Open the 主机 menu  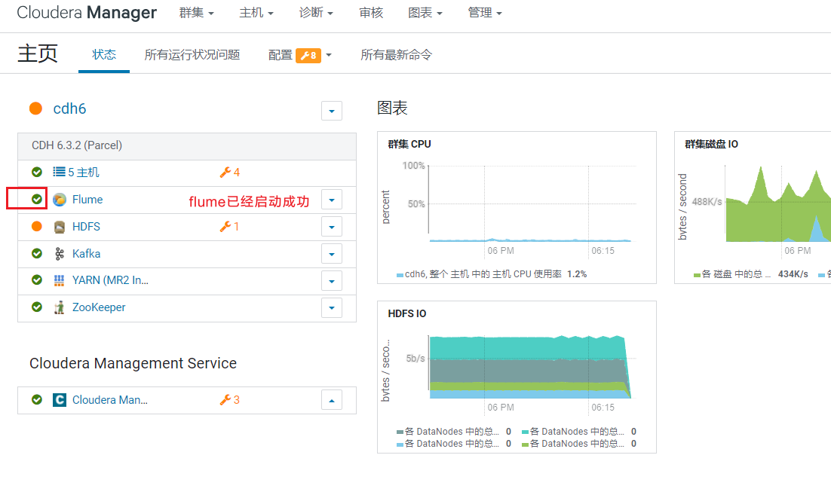tap(256, 13)
